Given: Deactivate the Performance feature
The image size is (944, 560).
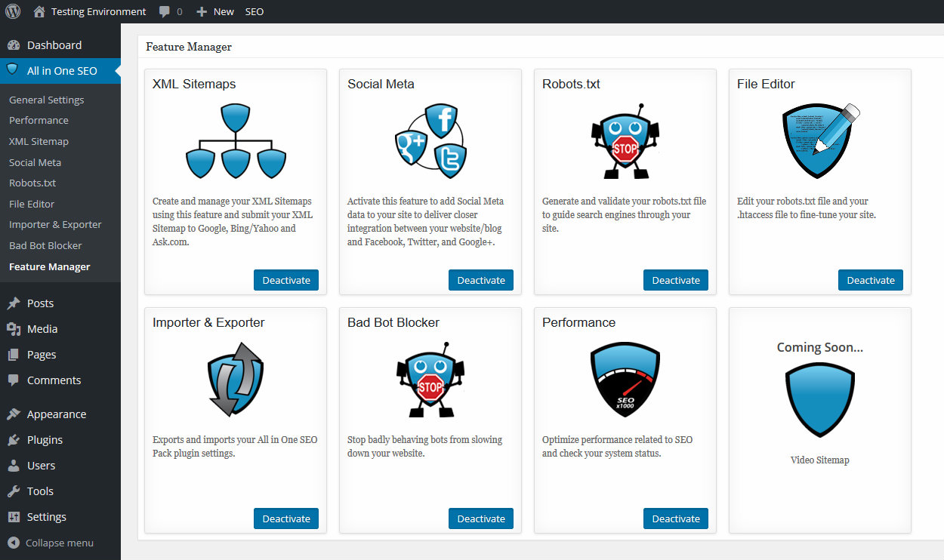Looking at the screenshot, I should (676, 518).
